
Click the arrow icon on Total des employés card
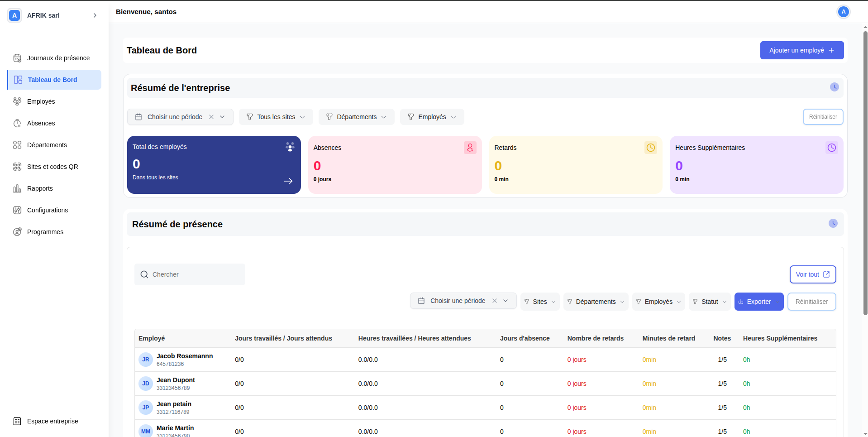(x=288, y=181)
